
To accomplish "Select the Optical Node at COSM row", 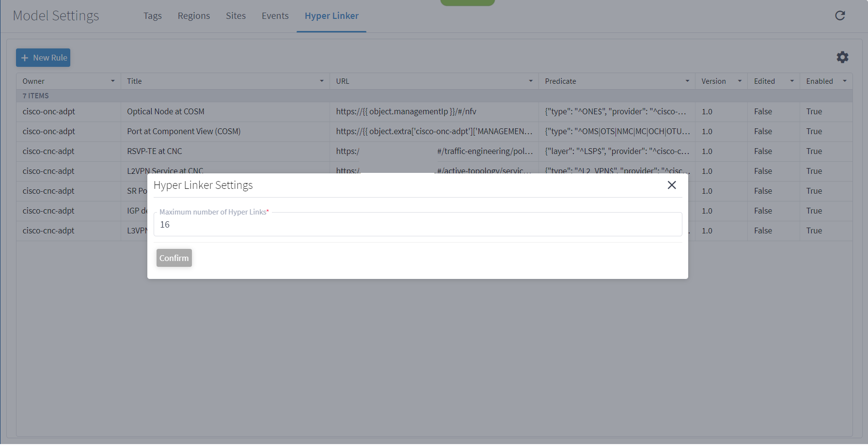I will pyautogui.click(x=165, y=111).
